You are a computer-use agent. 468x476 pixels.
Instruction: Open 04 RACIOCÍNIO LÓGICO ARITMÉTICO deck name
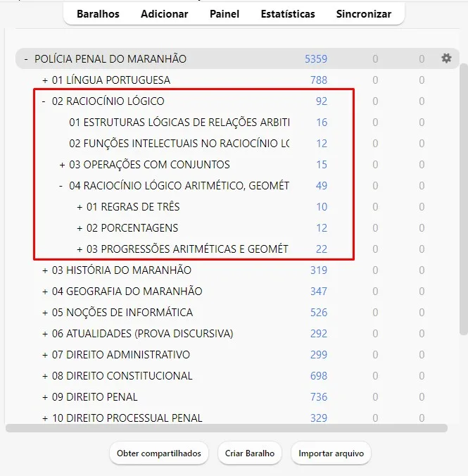pos(179,185)
